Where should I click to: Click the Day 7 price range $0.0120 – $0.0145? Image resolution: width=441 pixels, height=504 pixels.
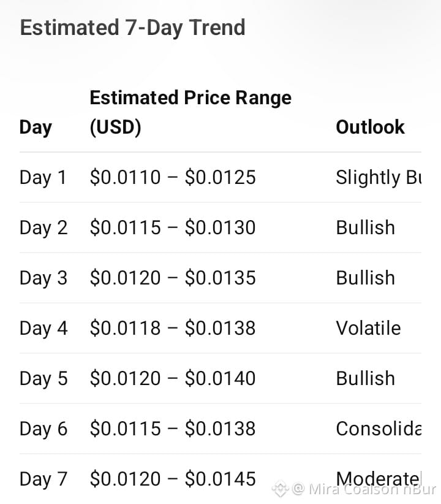click(173, 479)
